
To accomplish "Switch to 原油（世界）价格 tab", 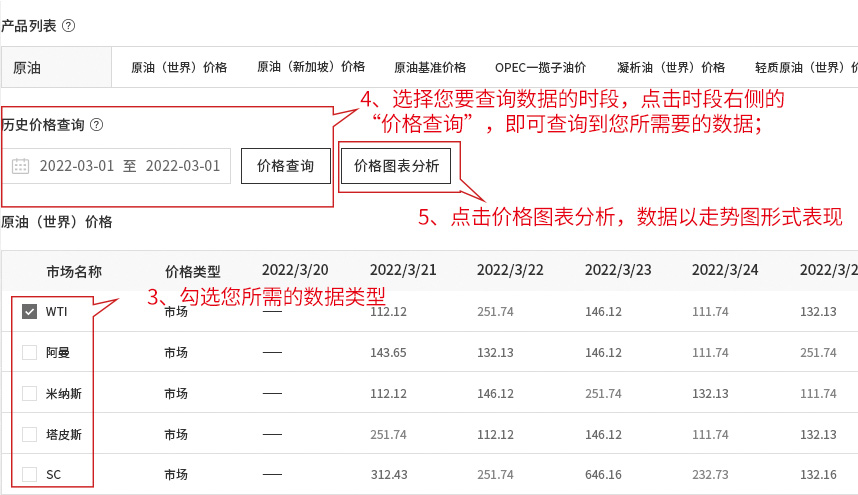I will click(x=180, y=68).
